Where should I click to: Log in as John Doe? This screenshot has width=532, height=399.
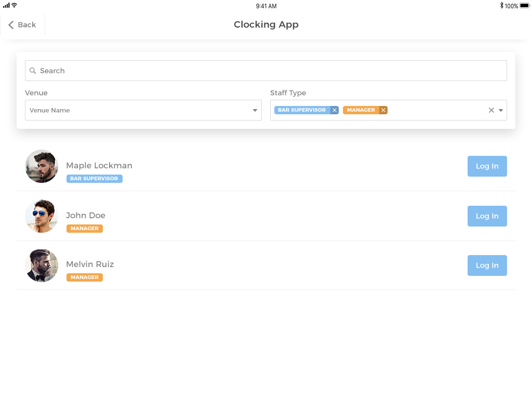point(487,216)
